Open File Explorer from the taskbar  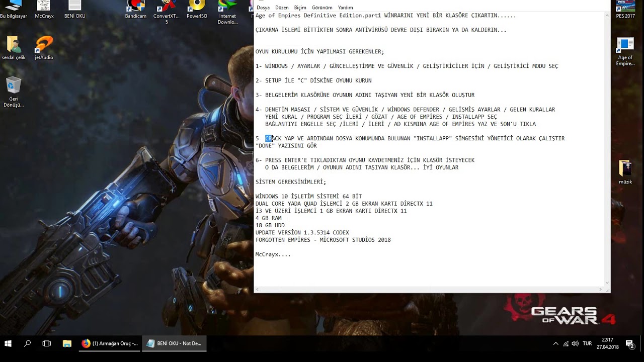point(67,343)
